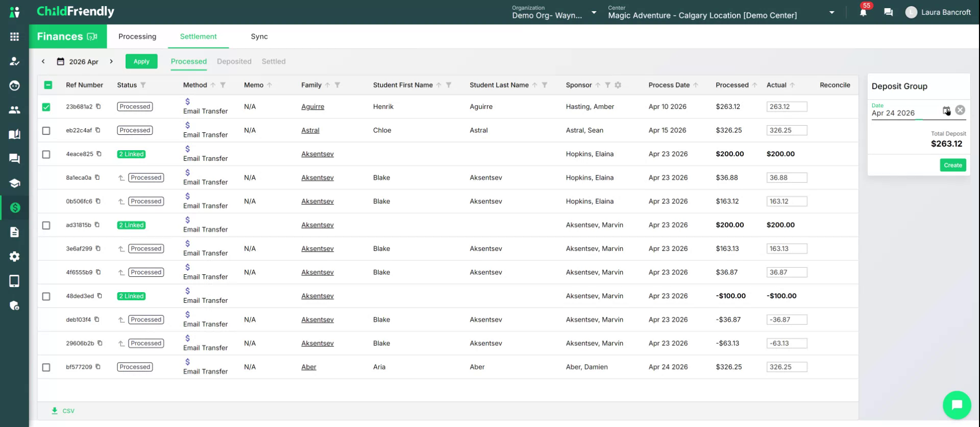The image size is (980, 427).
Task: Edit the Actual amount 263.12 field
Action: (x=787, y=107)
